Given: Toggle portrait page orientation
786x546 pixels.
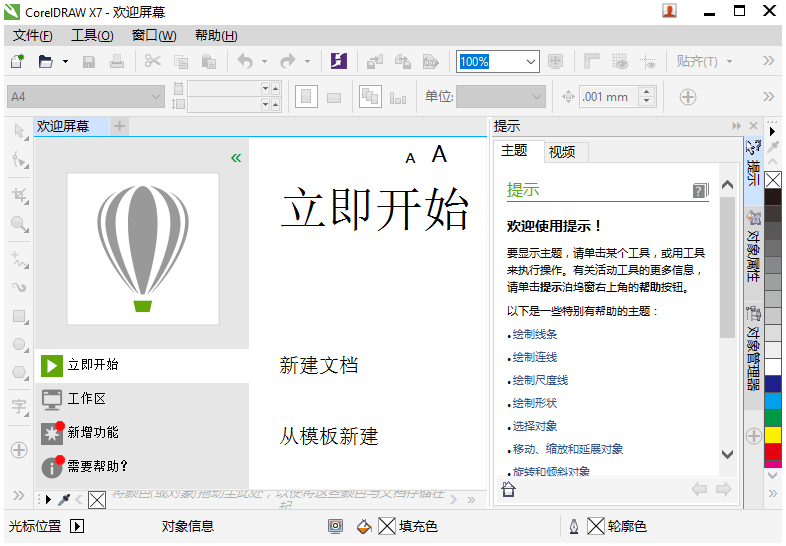Looking at the screenshot, I should point(306,97).
